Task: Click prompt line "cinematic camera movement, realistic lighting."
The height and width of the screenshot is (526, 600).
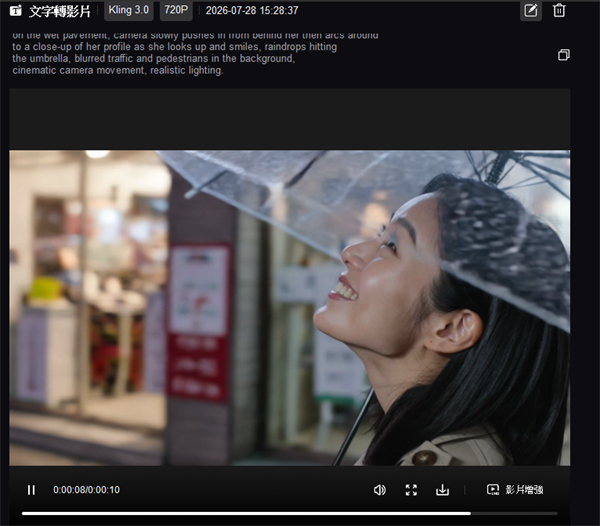Action: (118, 70)
